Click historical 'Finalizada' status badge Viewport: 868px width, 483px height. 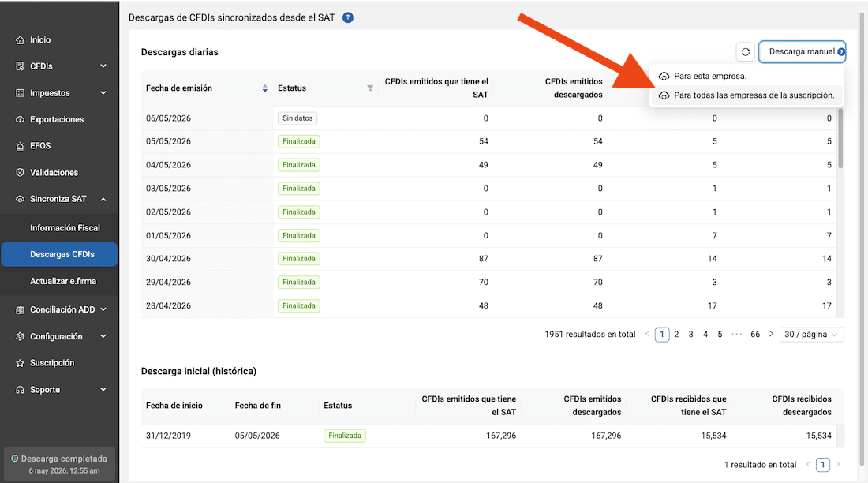click(x=344, y=436)
